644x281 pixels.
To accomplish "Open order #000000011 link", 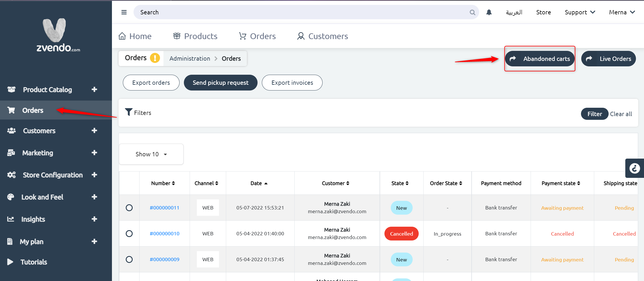I will (x=165, y=208).
